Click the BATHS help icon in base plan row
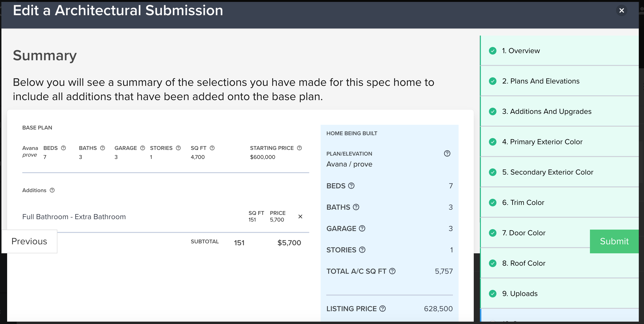644x324 pixels. pyautogui.click(x=102, y=148)
